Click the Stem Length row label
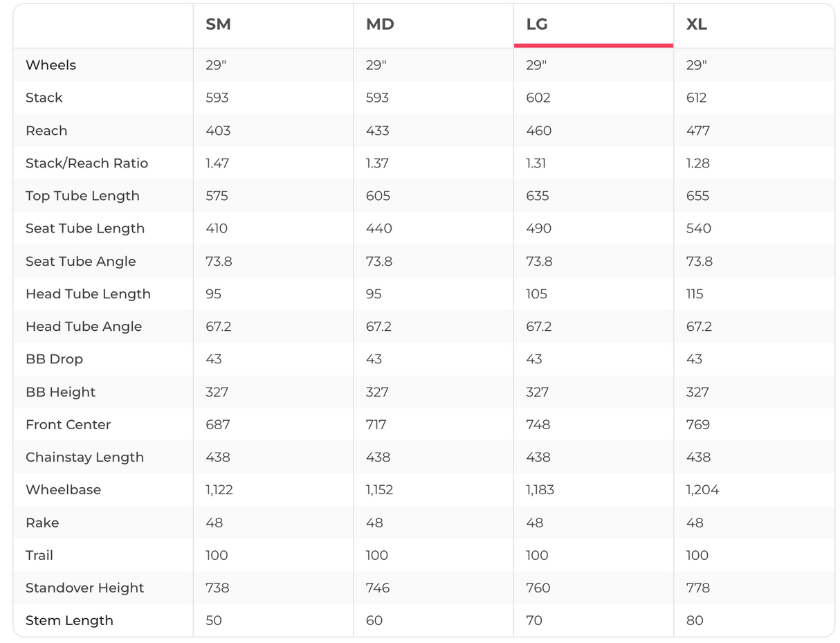This screenshot has height=643, width=840. [x=69, y=621]
